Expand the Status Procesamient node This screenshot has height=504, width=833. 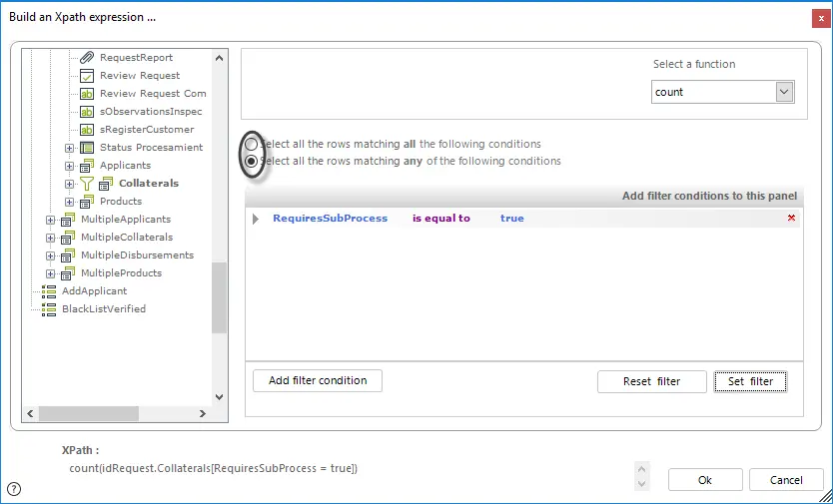[69, 148]
